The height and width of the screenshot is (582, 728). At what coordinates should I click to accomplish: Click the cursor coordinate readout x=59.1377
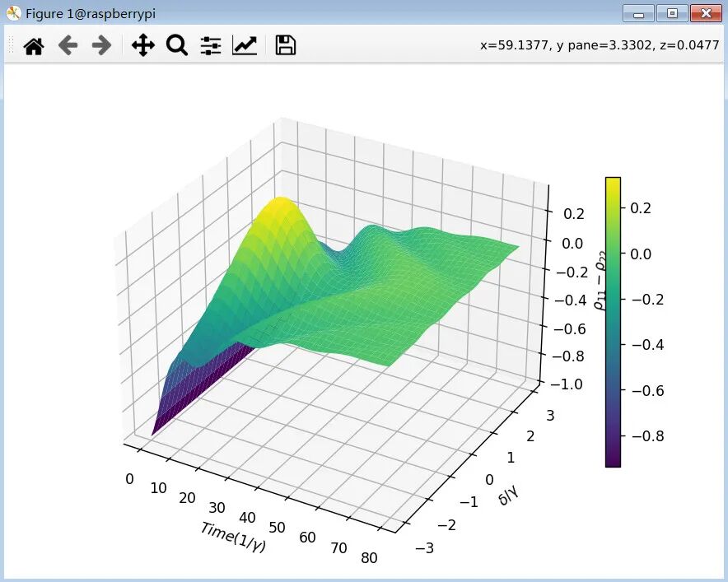[x=600, y=45]
